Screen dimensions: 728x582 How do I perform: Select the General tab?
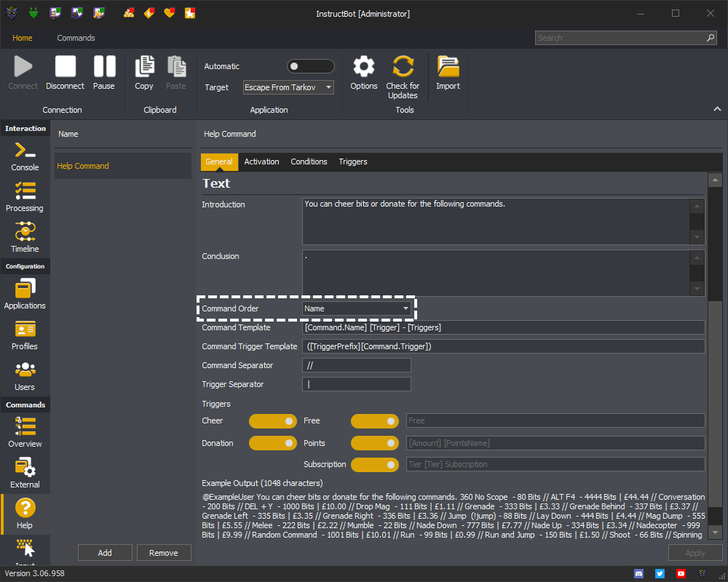219,162
